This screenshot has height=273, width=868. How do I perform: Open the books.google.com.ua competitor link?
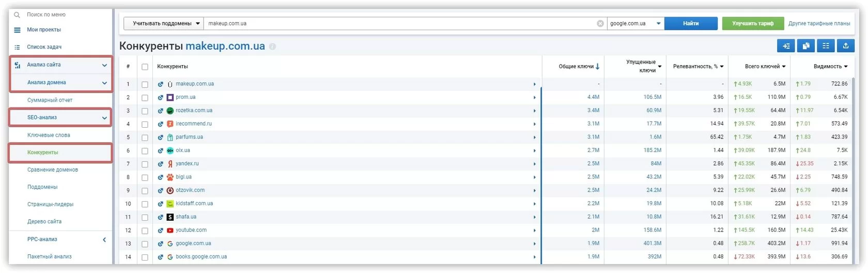201,257
